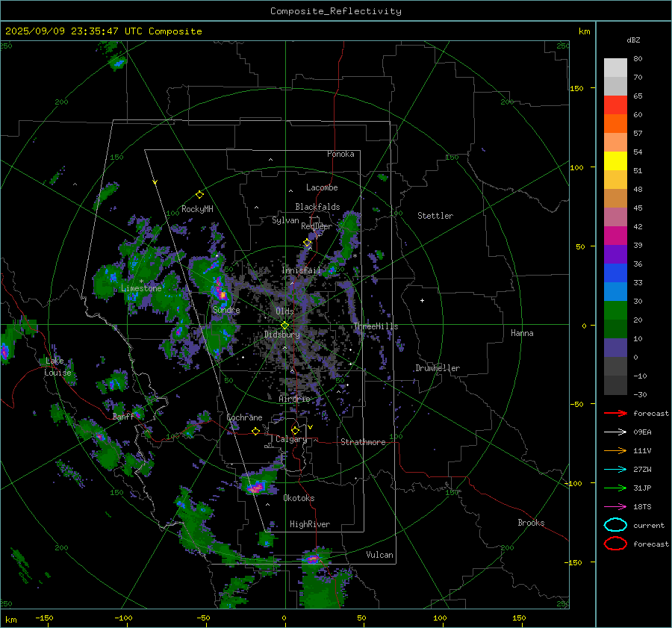The height and width of the screenshot is (628, 672).
Task: Click the green 31JP arrow icon
Action: coord(615,488)
